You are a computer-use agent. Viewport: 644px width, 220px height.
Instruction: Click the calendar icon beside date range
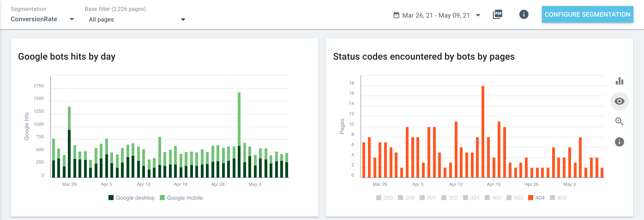pyautogui.click(x=396, y=15)
